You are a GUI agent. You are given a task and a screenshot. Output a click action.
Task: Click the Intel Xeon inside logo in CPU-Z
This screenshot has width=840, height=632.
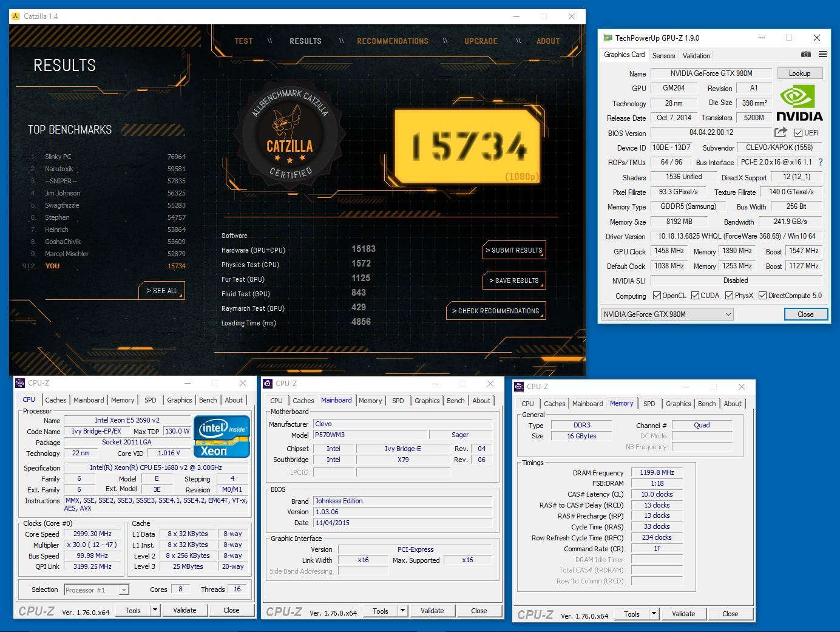(222, 436)
